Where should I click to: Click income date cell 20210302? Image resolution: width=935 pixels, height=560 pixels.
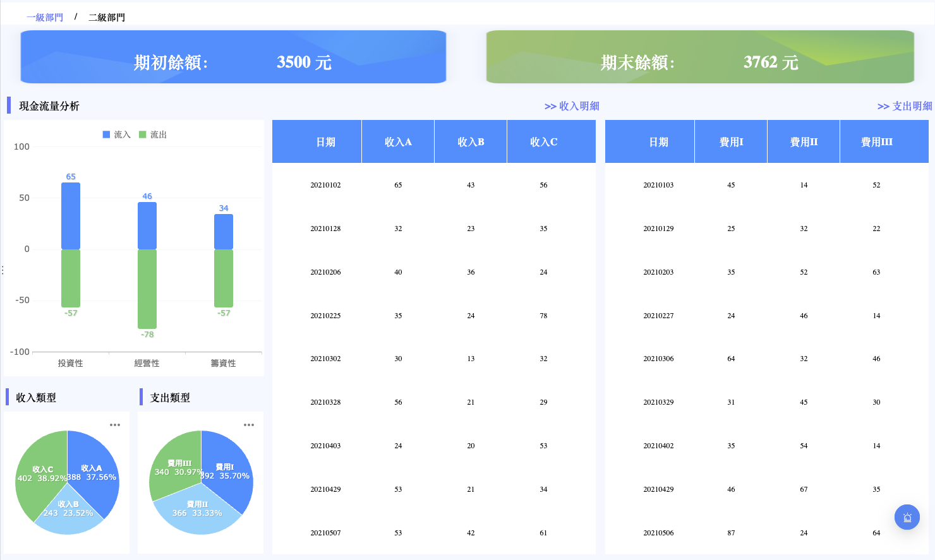point(325,359)
